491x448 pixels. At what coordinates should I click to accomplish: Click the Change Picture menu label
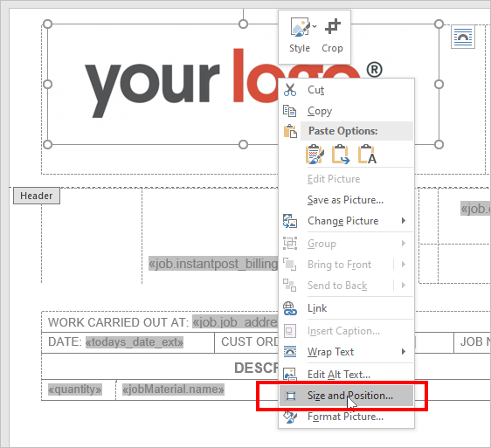point(342,221)
